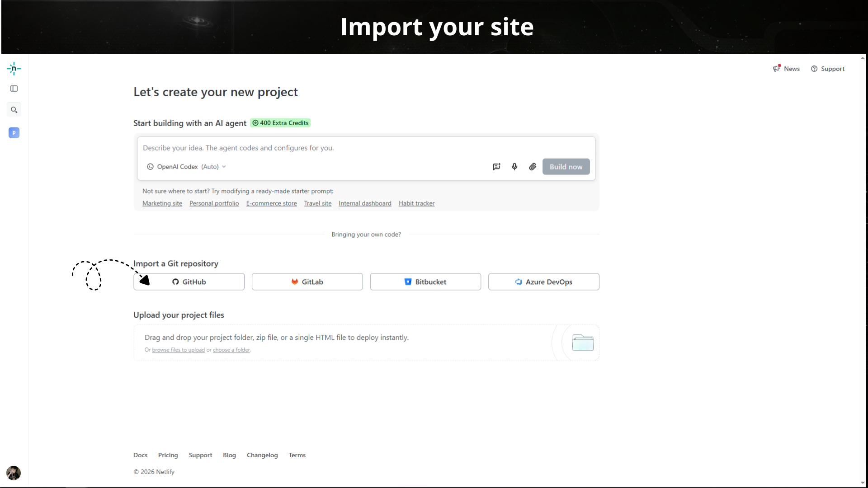Import from GitLab button
Viewport: 868px width, 488px height.
tap(307, 282)
